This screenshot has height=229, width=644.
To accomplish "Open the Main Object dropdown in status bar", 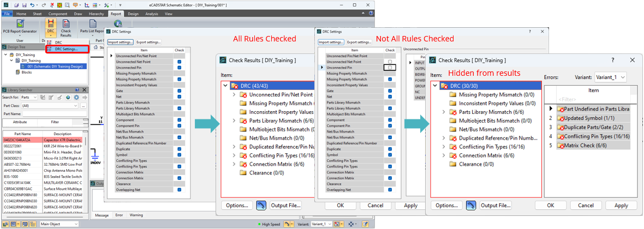I will (x=59, y=224).
